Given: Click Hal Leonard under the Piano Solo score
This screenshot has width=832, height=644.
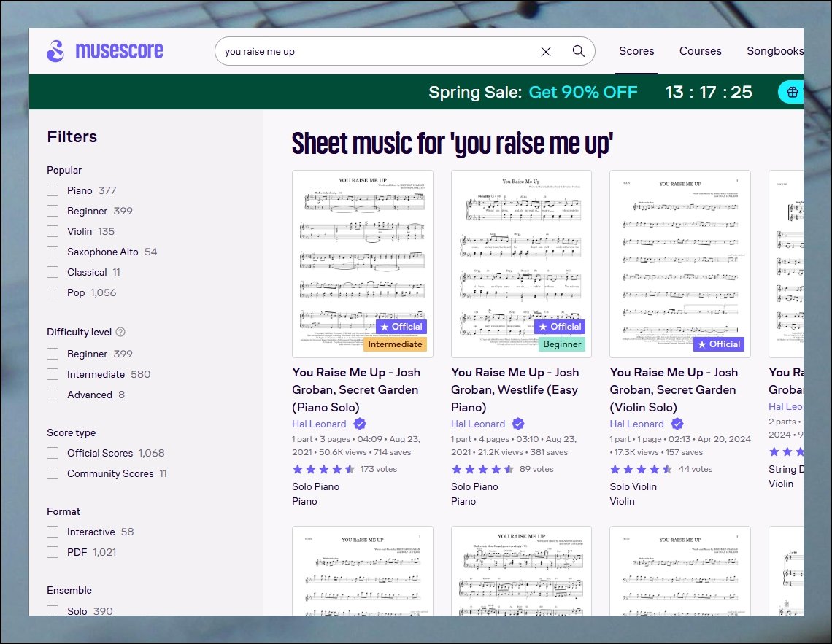Looking at the screenshot, I should (319, 424).
